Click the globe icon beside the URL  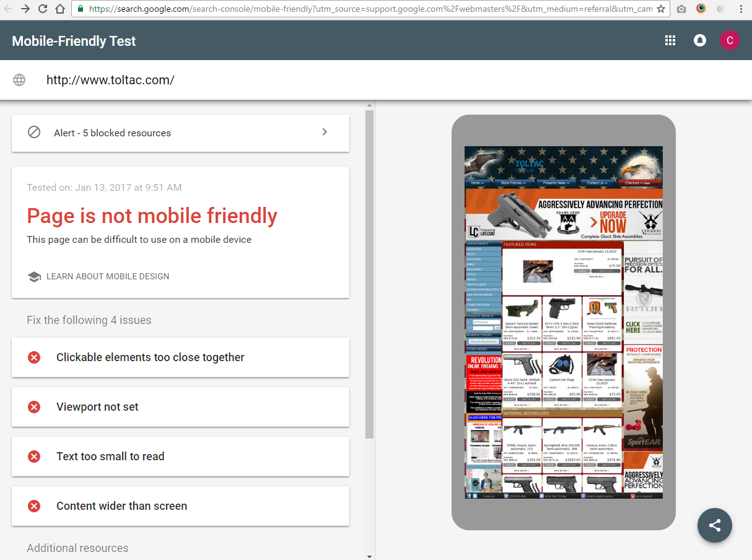[19, 80]
